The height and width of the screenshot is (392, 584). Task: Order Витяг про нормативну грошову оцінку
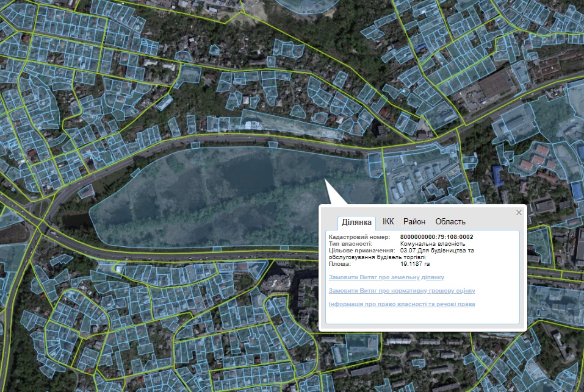(402, 291)
